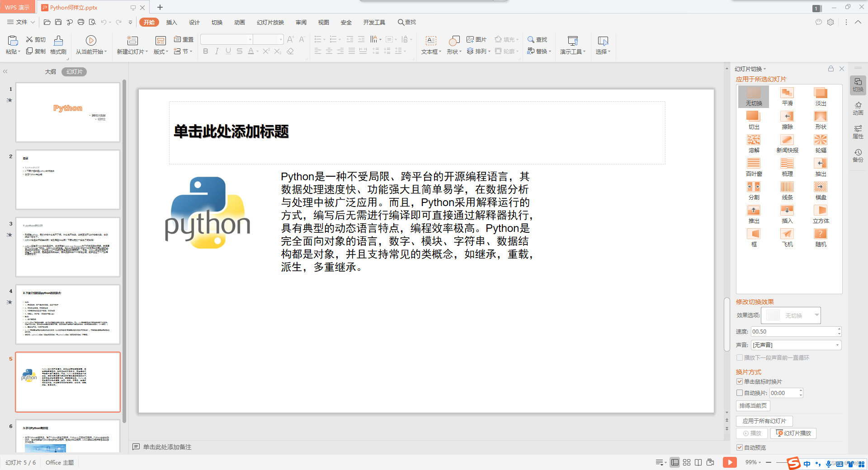Viewport: 868px width, 470px height.
Task: Select the 抽出 transition effect
Action: point(821,167)
